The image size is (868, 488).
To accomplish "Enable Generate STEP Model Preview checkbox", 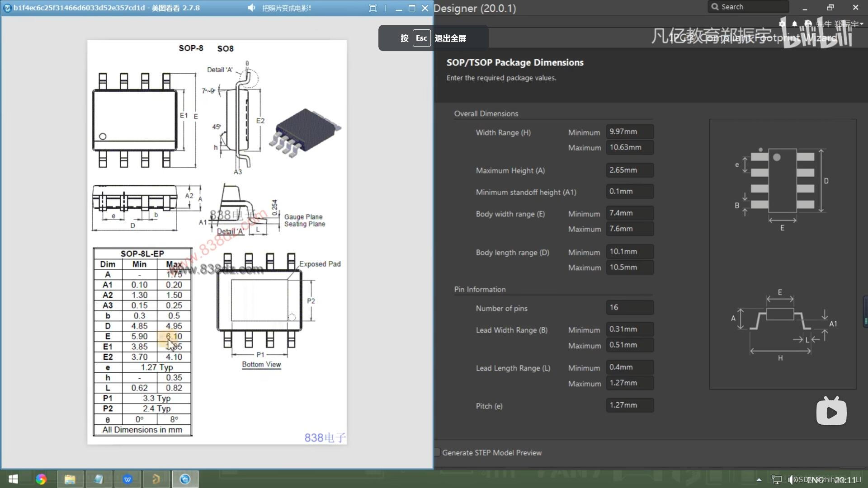I will (x=438, y=452).
